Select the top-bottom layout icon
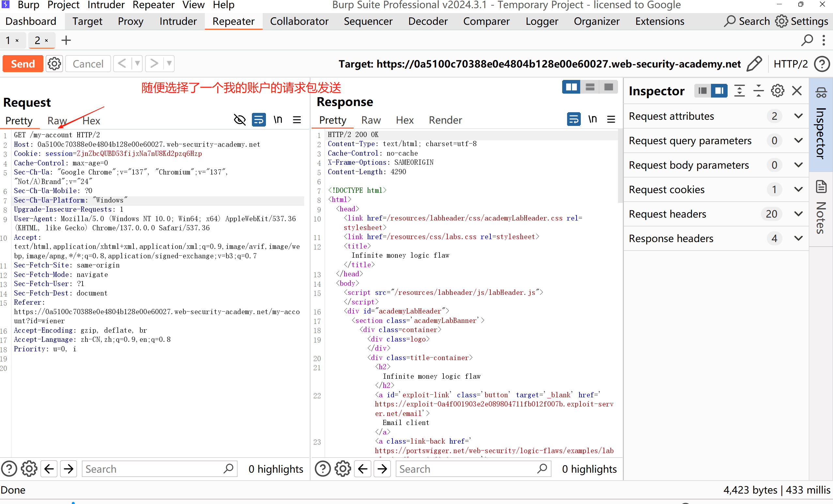This screenshot has height=504, width=833. pyautogui.click(x=590, y=87)
